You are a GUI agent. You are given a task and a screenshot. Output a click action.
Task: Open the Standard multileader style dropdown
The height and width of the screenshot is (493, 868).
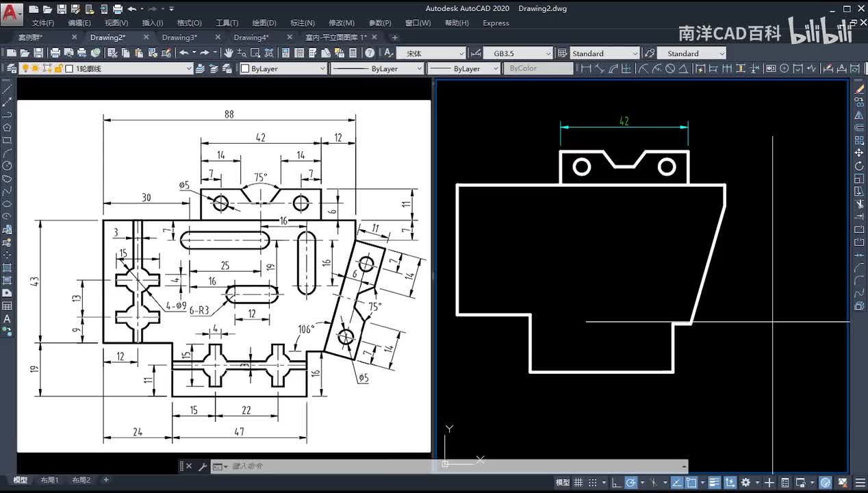click(691, 53)
